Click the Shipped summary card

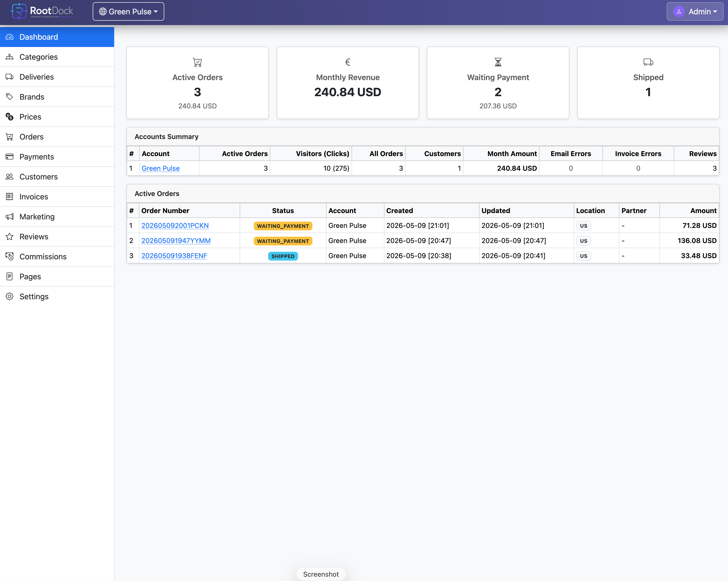point(648,83)
